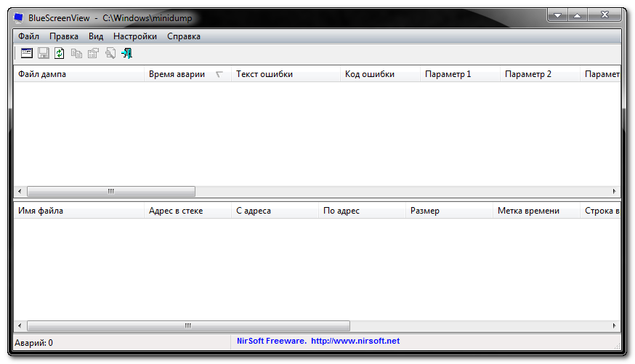The width and height of the screenshot is (635, 364).
Task: Open Advanced Options from the toolbar
Action: point(27,53)
